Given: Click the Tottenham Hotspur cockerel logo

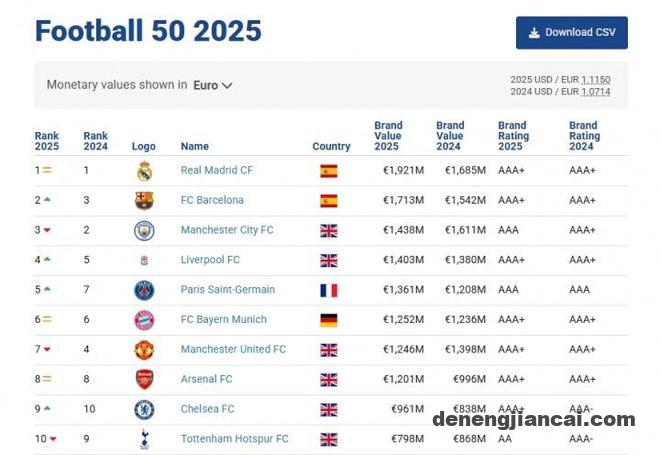Looking at the screenshot, I should (x=144, y=439).
